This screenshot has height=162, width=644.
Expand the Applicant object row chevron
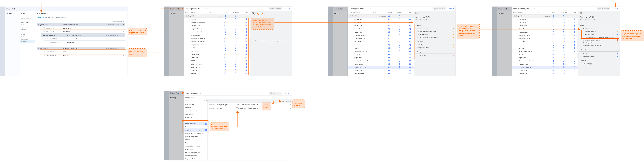(39, 49)
